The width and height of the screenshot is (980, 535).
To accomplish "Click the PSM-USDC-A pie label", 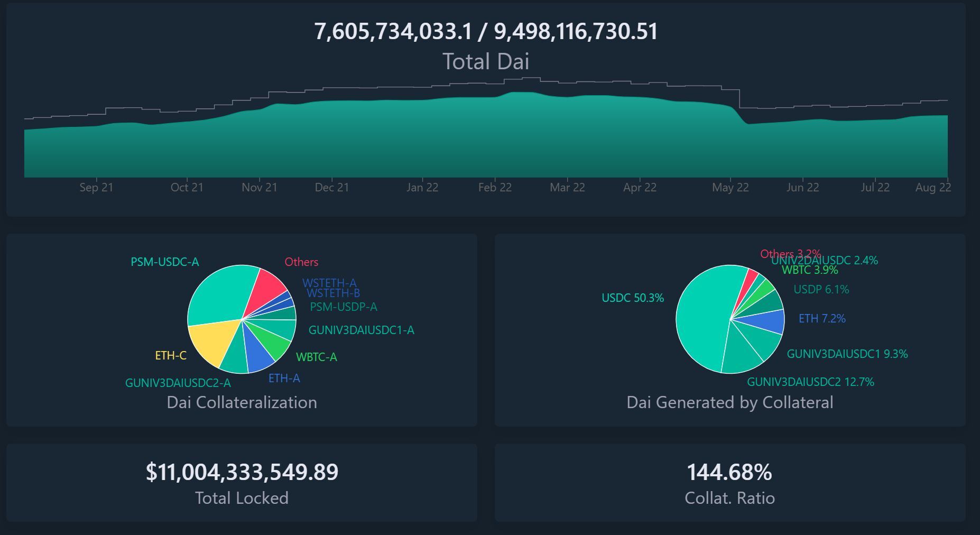I will tap(165, 262).
